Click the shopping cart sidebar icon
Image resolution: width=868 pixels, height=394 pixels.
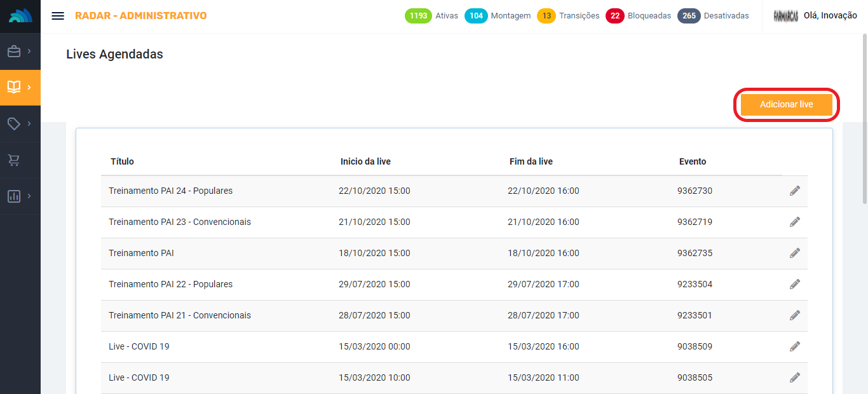pos(14,160)
